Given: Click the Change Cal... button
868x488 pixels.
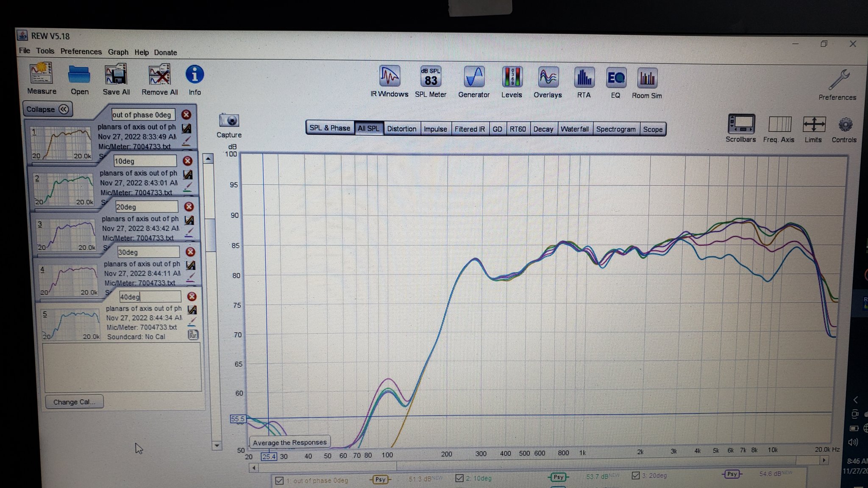Looking at the screenshot, I should pyautogui.click(x=74, y=402).
